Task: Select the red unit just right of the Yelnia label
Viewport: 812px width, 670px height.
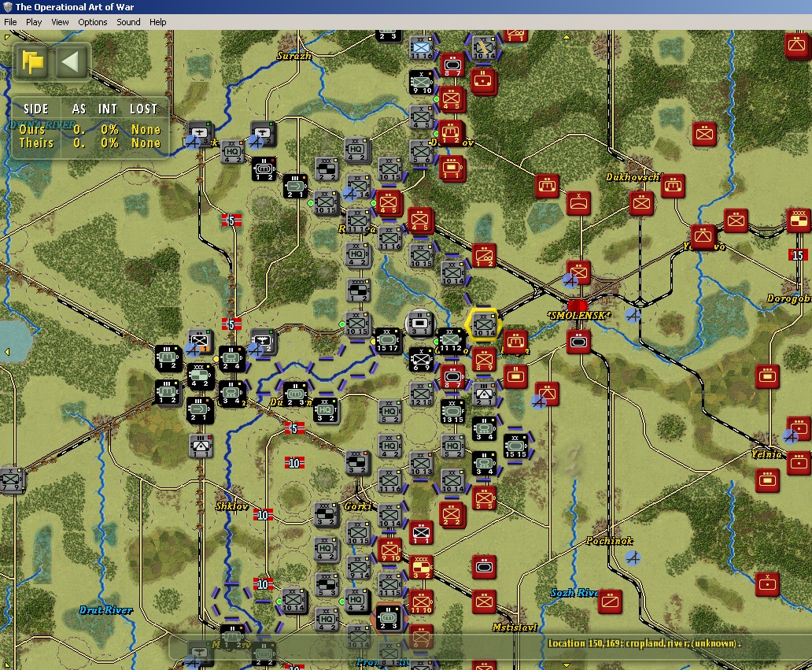Action: click(798, 463)
